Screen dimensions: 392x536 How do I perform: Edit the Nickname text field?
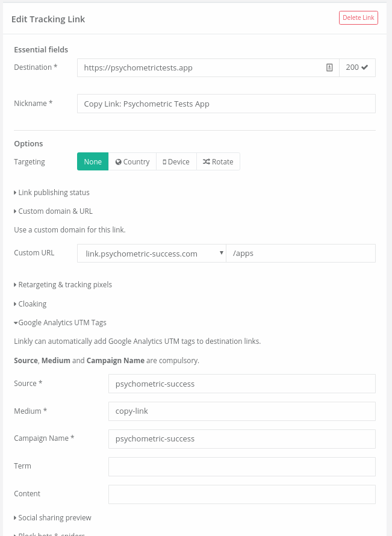tap(226, 104)
